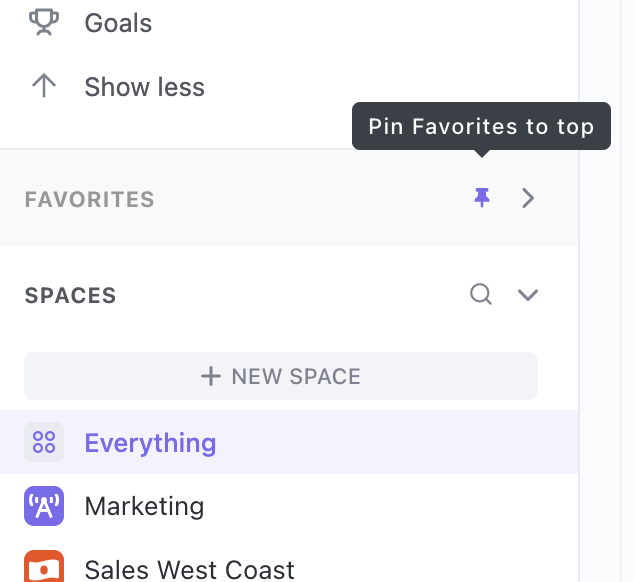Image resolution: width=634 pixels, height=582 pixels.
Task: Click the plus icon in New Space
Action: tap(210, 376)
